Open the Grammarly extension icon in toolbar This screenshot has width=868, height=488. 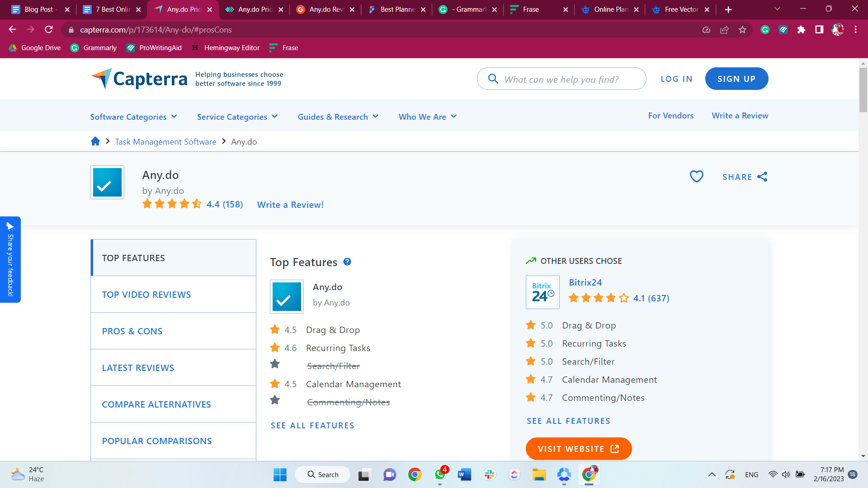pos(765,30)
